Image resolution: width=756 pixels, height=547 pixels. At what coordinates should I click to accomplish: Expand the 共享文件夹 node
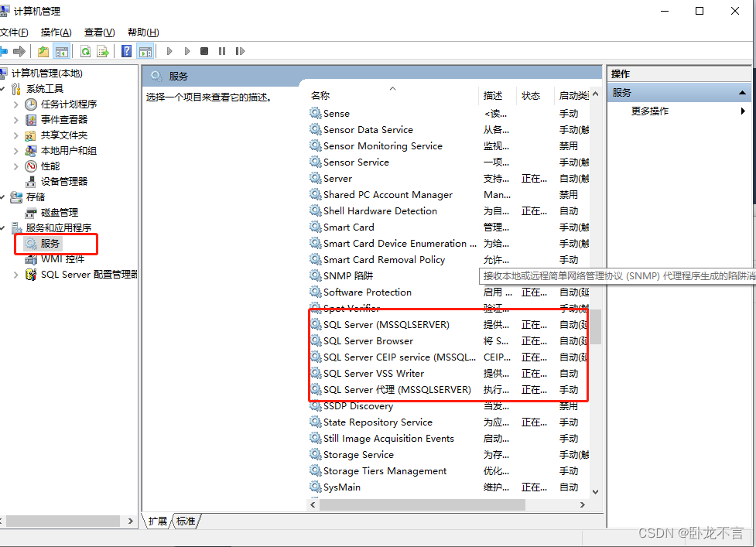tap(16, 135)
